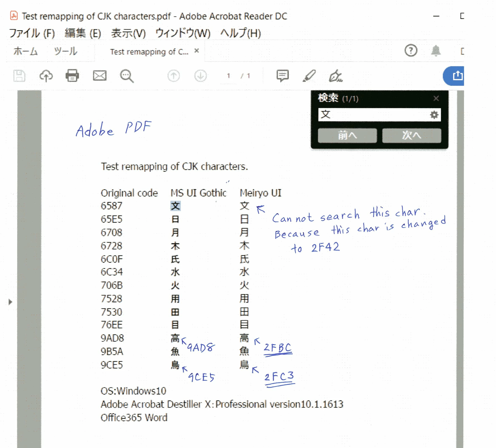Viewport: 496px width, 448px height.
Task: Open the Fill and Sign tool
Action: pos(336,76)
